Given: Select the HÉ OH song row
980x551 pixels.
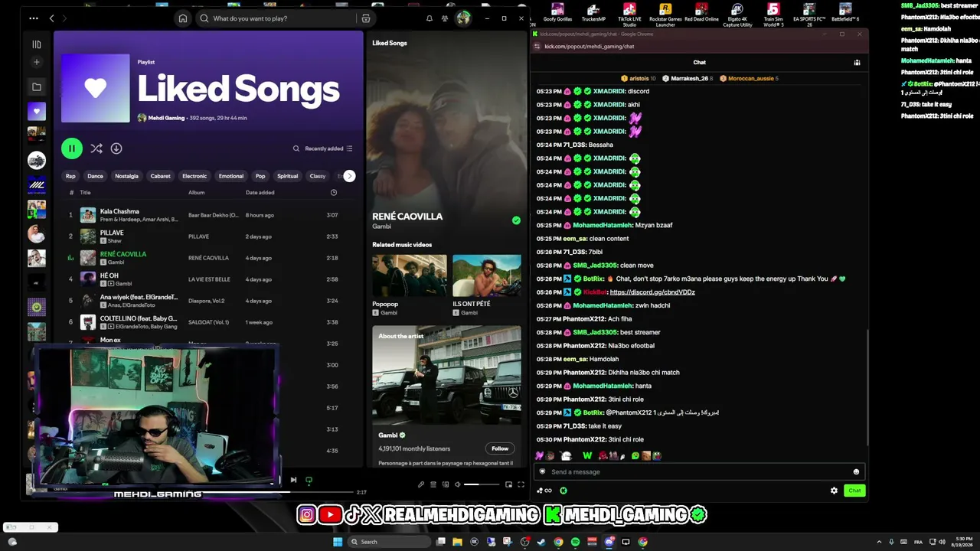Looking at the screenshot, I should pyautogui.click(x=210, y=279).
